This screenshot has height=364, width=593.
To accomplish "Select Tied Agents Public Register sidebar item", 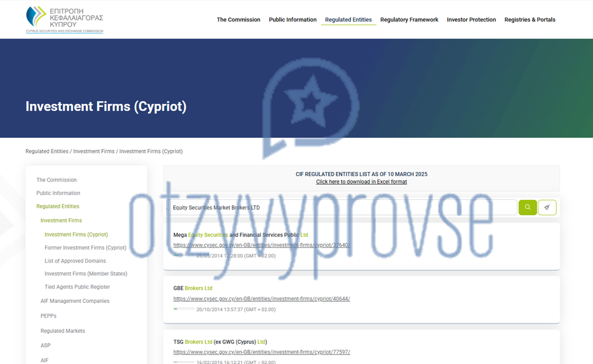I will [x=77, y=287].
